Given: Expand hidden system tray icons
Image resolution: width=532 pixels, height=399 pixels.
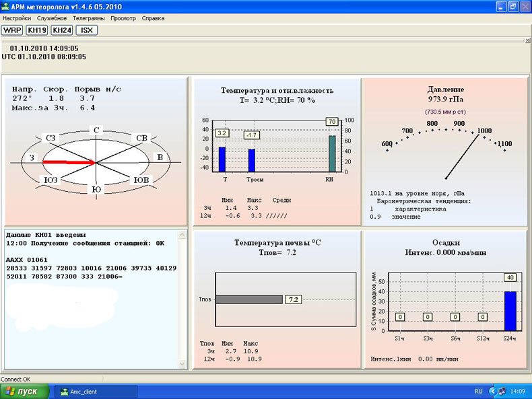Looking at the screenshot, I should [492, 392].
